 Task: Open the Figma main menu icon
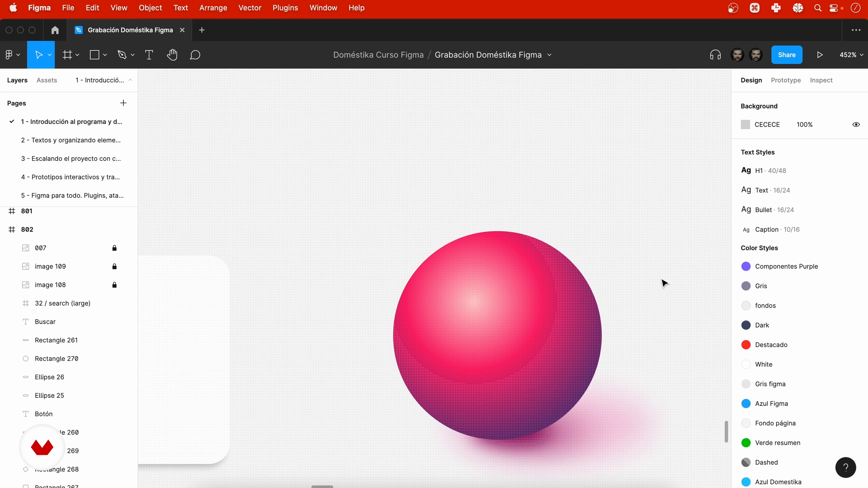9,54
